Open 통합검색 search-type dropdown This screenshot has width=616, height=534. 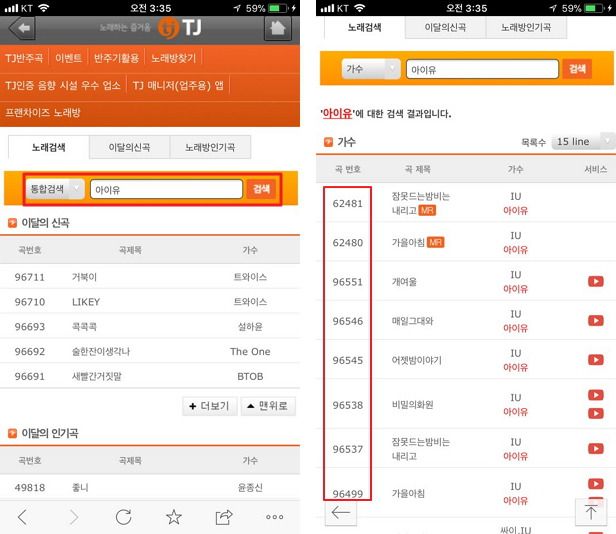pyautogui.click(x=55, y=189)
